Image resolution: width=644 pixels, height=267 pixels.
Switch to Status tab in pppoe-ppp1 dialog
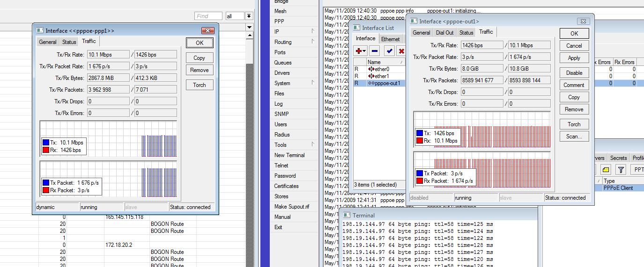69,42
